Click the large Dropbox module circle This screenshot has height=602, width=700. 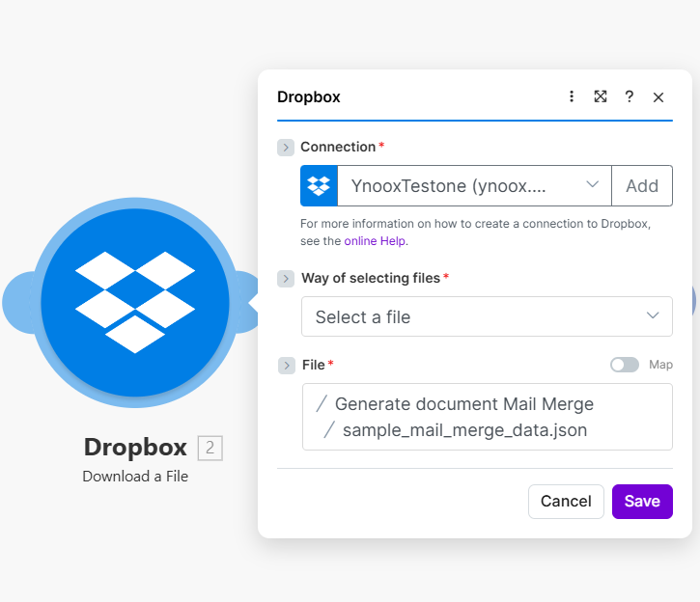click(135, 302)
